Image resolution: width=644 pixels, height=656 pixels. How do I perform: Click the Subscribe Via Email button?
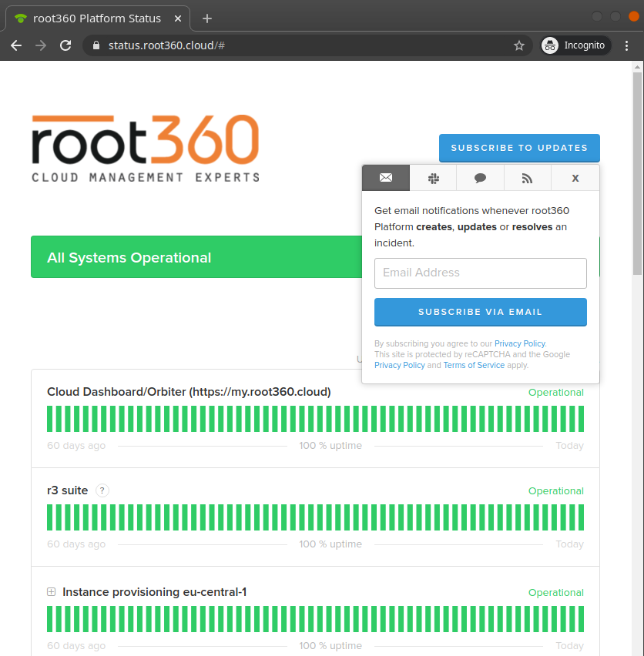point(481,312)
